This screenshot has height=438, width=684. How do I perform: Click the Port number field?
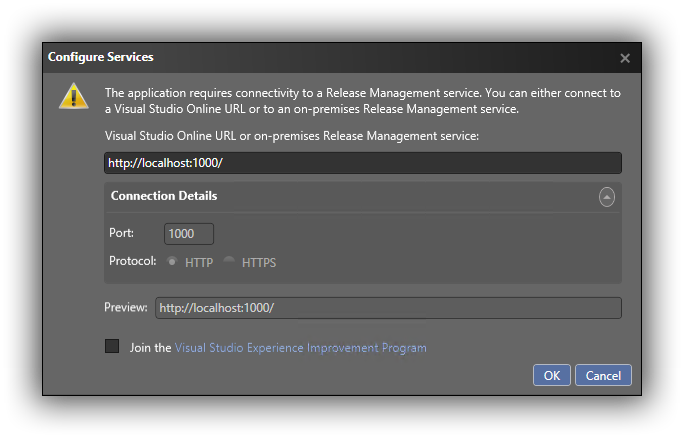click(x=189, y=234)
